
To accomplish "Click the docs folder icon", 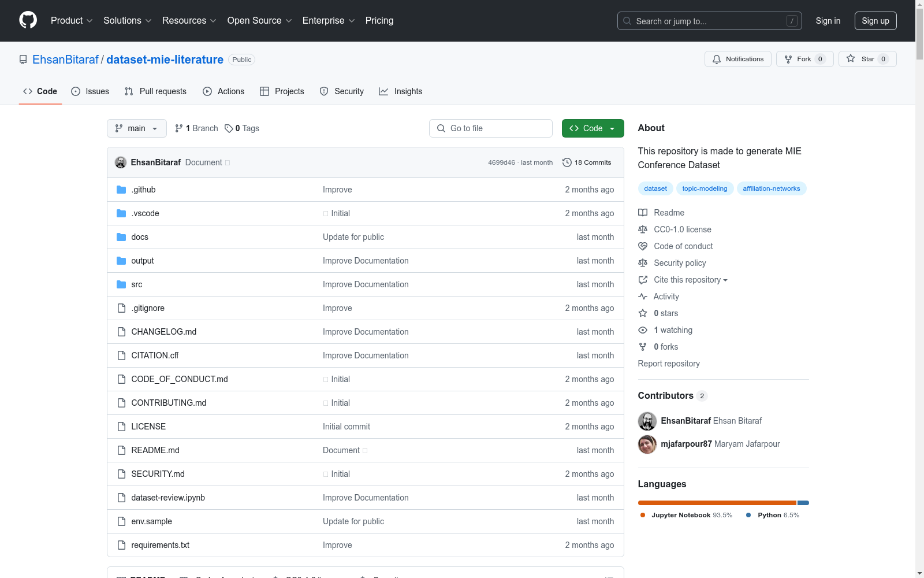I will tap(121, 237).
